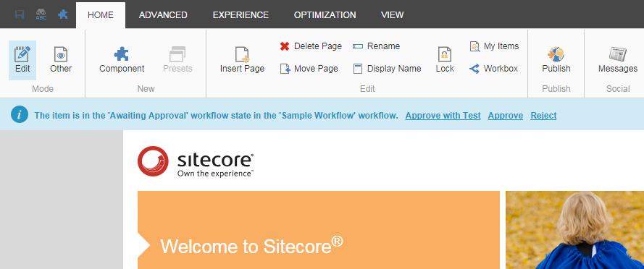644x269 pixels.
Task: Switch to the HOME tab
Action: tap(101, 15)
